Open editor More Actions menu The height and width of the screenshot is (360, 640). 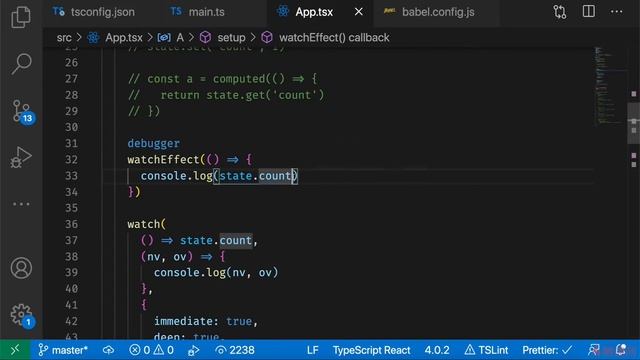pyautogui.click(x=616, y=11)
